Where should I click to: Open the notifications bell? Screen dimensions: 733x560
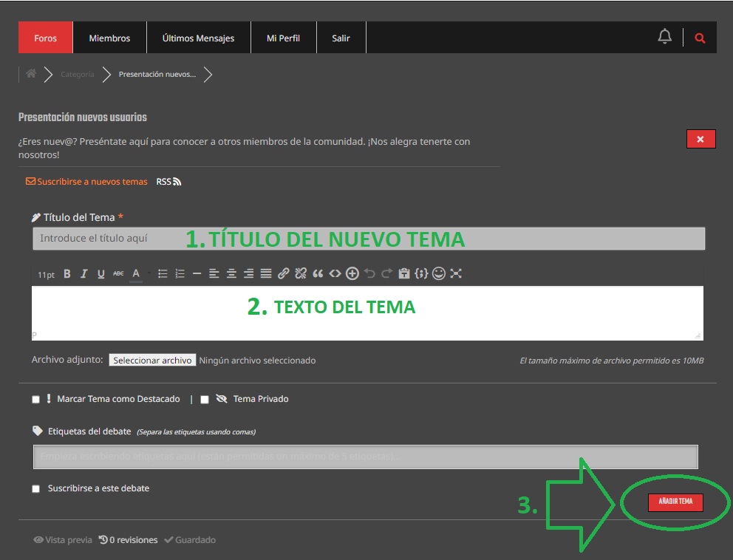[x=665, y=37]
